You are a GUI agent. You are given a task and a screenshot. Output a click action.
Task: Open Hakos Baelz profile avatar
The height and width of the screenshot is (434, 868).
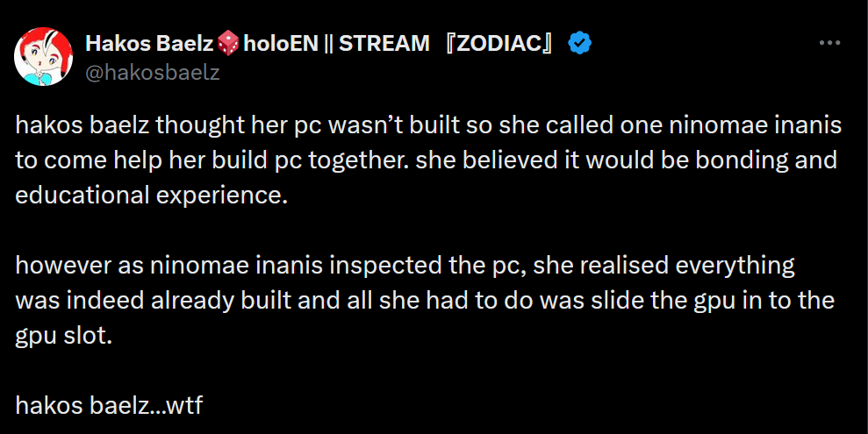coord(43,56)
